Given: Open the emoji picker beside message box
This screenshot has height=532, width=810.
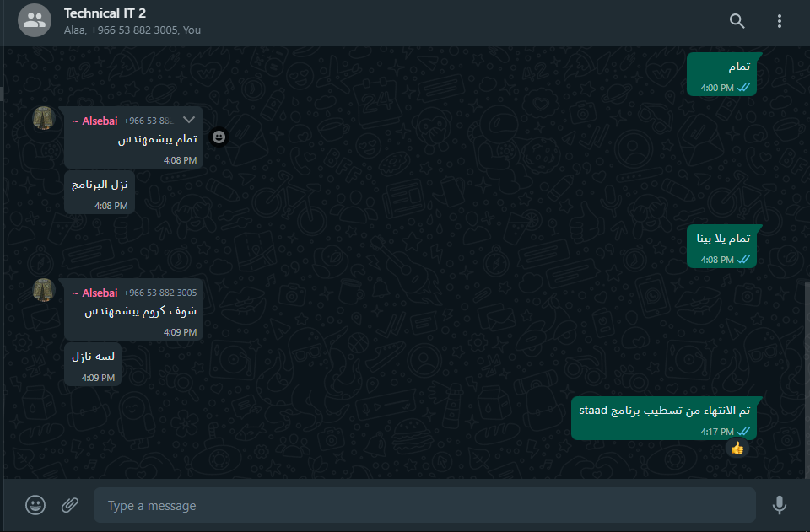Looking at the screenshot, I should pos(35,505).
